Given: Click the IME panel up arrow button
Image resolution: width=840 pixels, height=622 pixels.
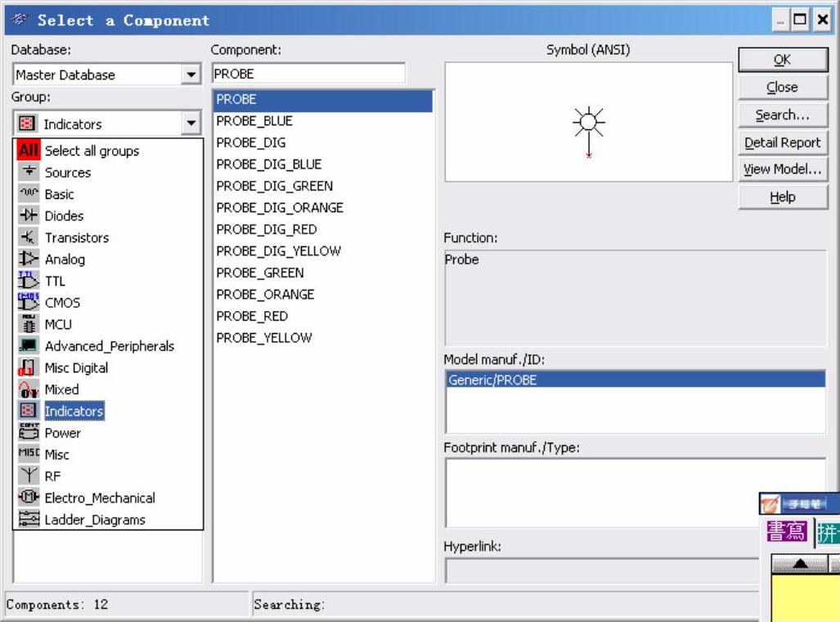Looking at the screenshot, I should tap(800, 563).
